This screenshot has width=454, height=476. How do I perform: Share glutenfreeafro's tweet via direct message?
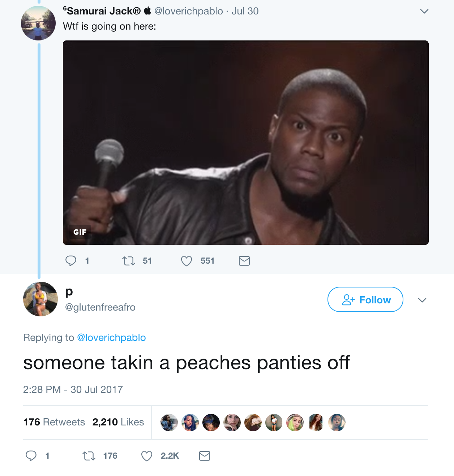click(x=205, y=456)
